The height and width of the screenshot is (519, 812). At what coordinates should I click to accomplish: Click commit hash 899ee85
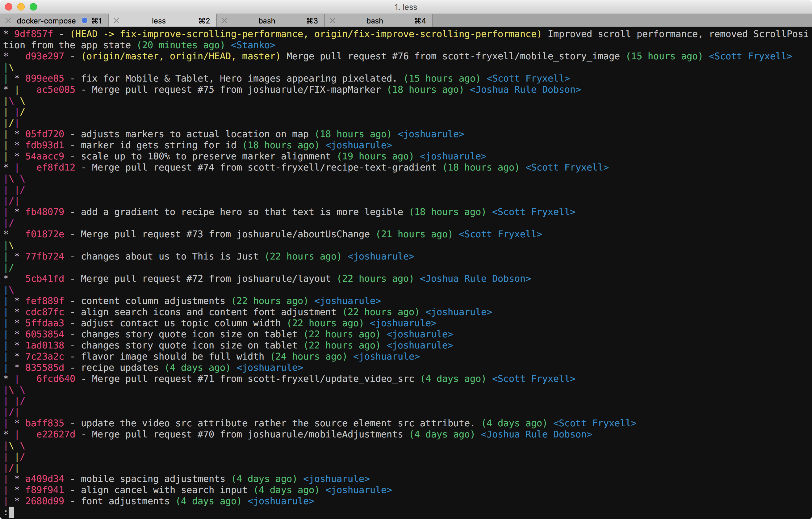(x=44, y=79)
